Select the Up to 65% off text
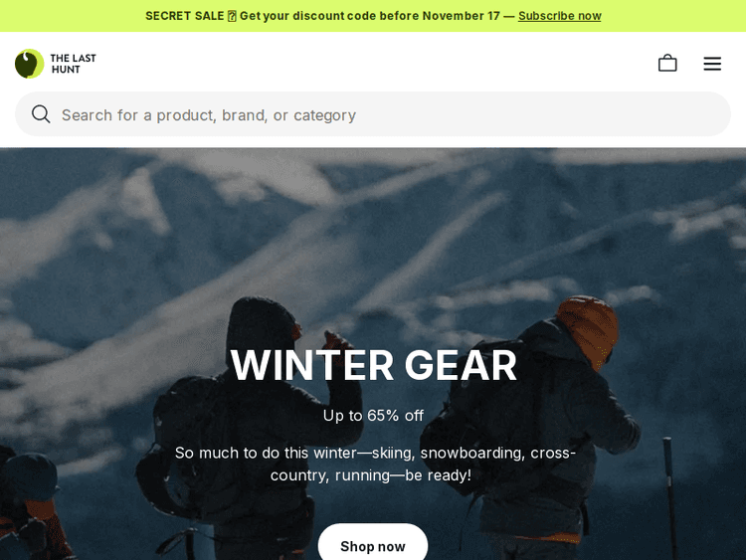Viewport: 746px width, 560px height. (x=373, y=416)
